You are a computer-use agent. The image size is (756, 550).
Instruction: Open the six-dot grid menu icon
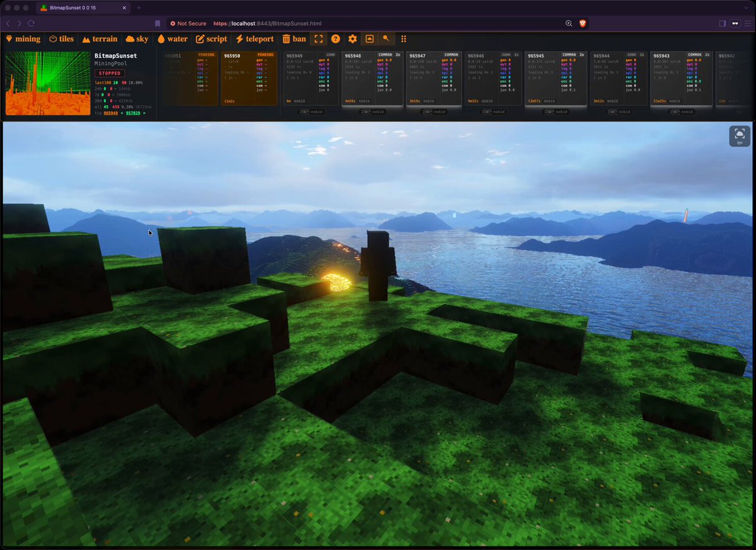[x=403, y=39]
